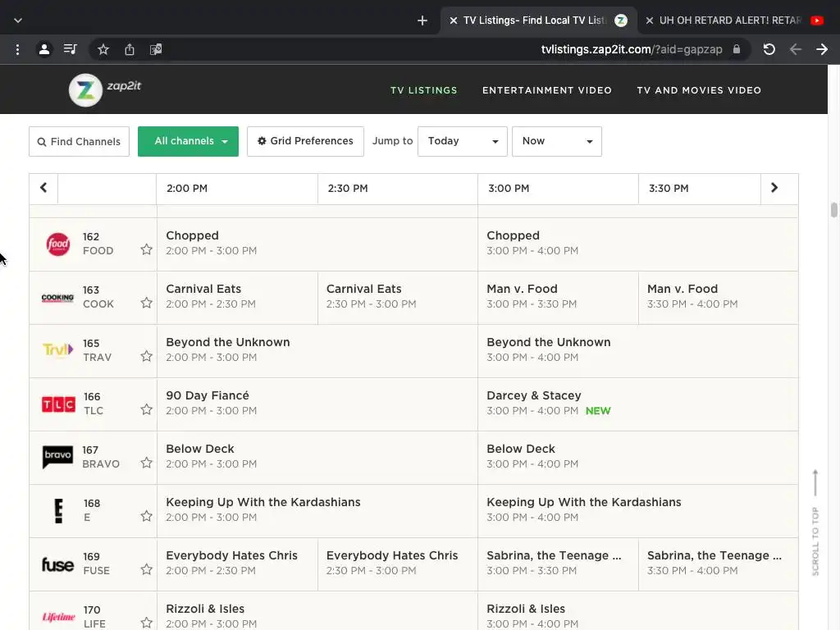The image size is (840, 630).
Task: Open Chopped 2:00 PM listing
Action: click(317, 244)
